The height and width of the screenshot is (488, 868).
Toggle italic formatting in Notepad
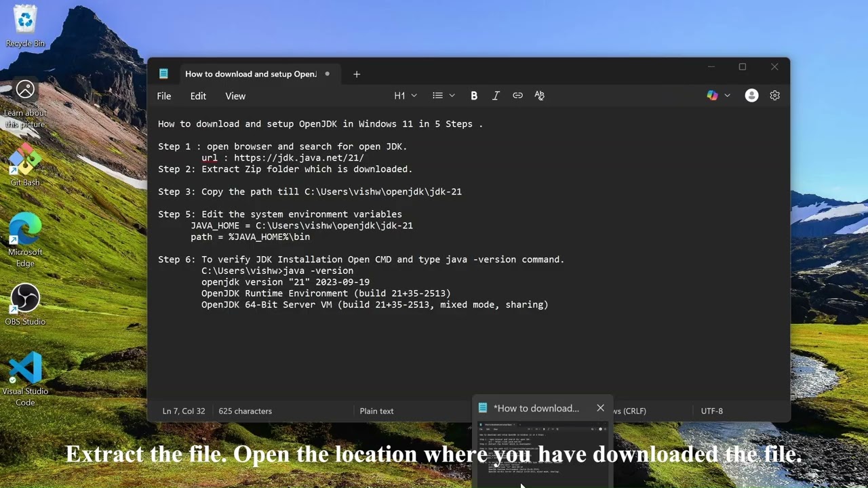tap(496, 96)
